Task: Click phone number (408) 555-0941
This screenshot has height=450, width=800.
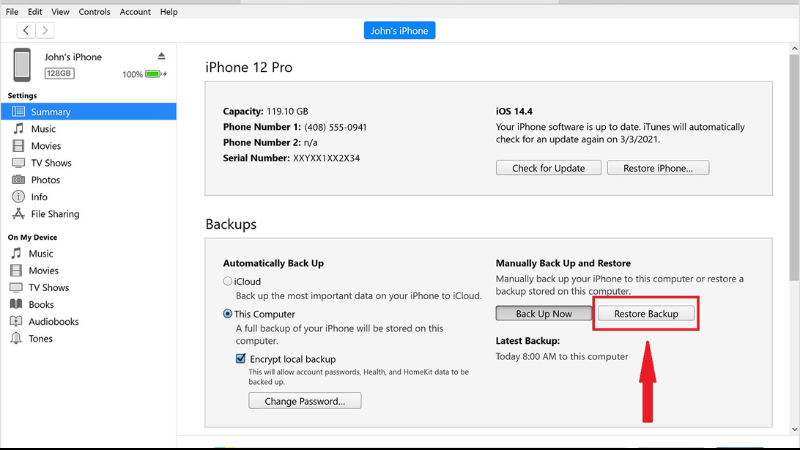Action: [x=336, y=127]
